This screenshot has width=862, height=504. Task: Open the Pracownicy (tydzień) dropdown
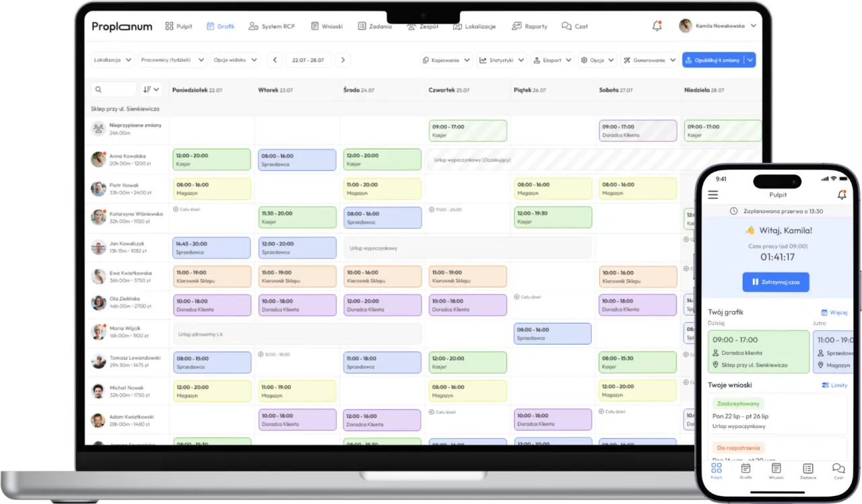click(173, 60)
